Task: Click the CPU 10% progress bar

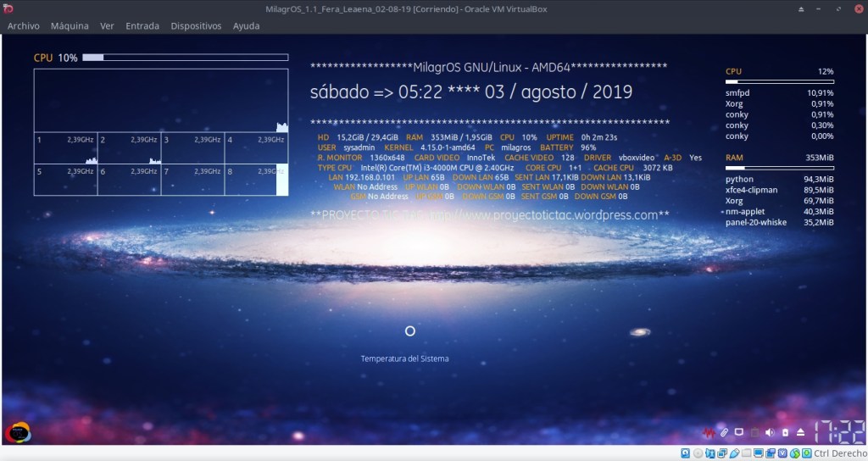Action: (x=186, y=57)
